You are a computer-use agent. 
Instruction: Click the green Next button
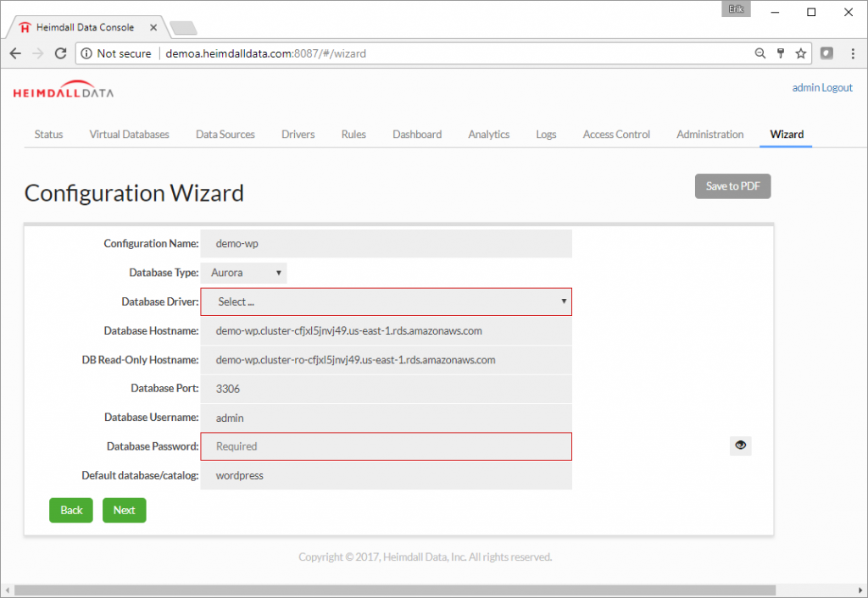124,510
